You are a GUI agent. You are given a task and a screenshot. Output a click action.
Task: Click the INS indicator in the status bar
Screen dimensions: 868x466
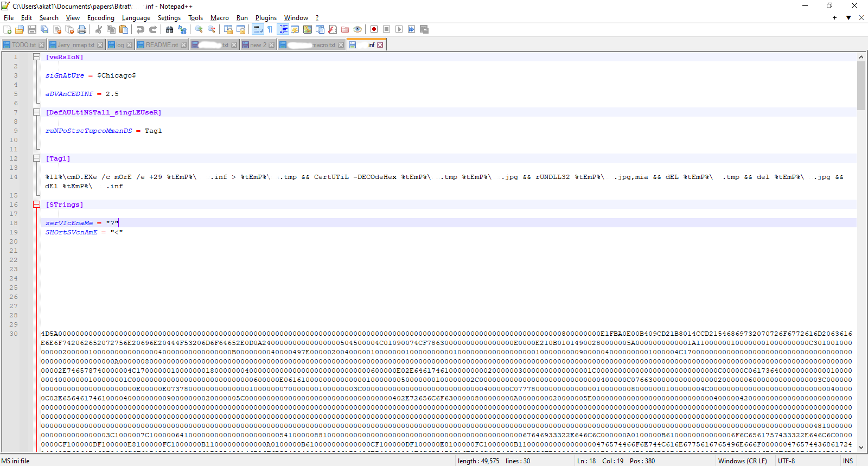click(x=848, y=461)
